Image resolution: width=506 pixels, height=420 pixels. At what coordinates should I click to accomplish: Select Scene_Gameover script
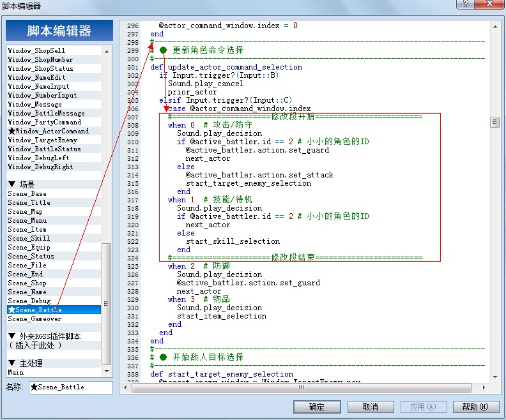coord(54,319)
